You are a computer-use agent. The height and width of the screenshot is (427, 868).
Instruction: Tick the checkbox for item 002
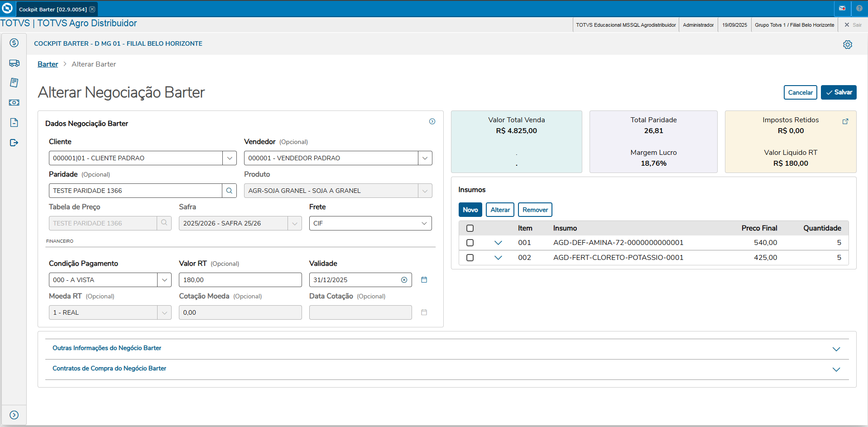(x=470, y=258)
